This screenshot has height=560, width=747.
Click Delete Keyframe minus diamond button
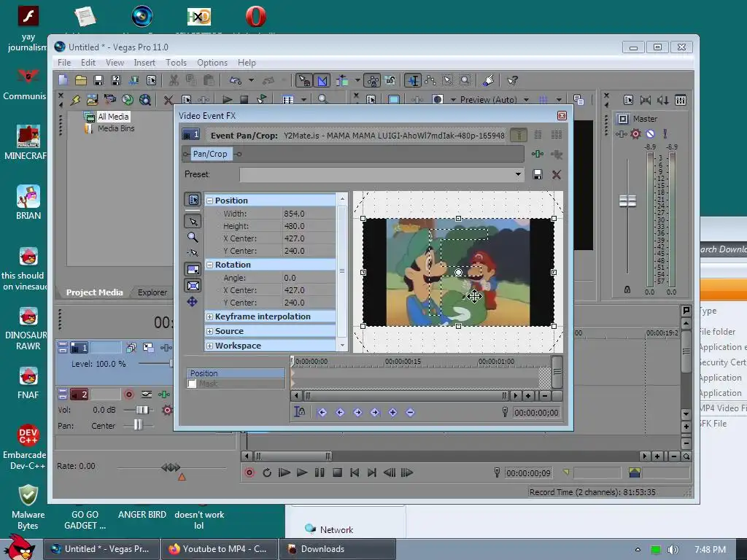pyautogui.click(x=410, y=413)
